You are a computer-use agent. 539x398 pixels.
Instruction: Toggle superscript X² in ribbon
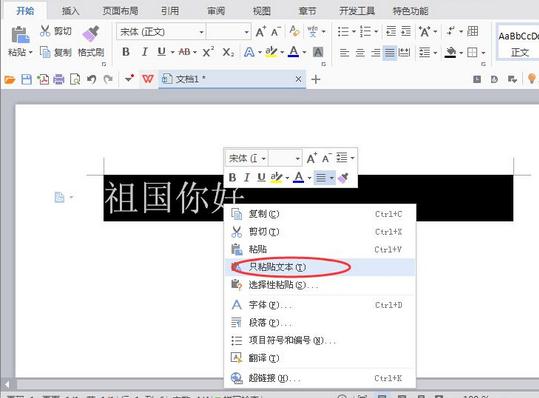(x=208, y=52)
